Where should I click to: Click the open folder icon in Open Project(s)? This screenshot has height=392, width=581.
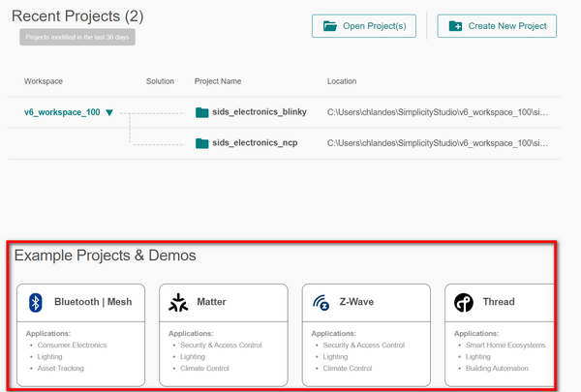click(330, 26)
